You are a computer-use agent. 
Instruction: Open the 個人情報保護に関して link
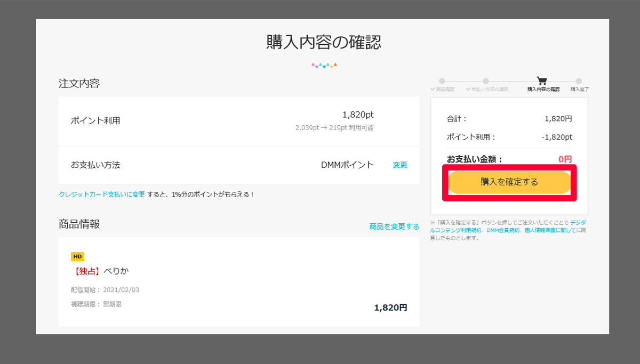[x=550, y=230]
